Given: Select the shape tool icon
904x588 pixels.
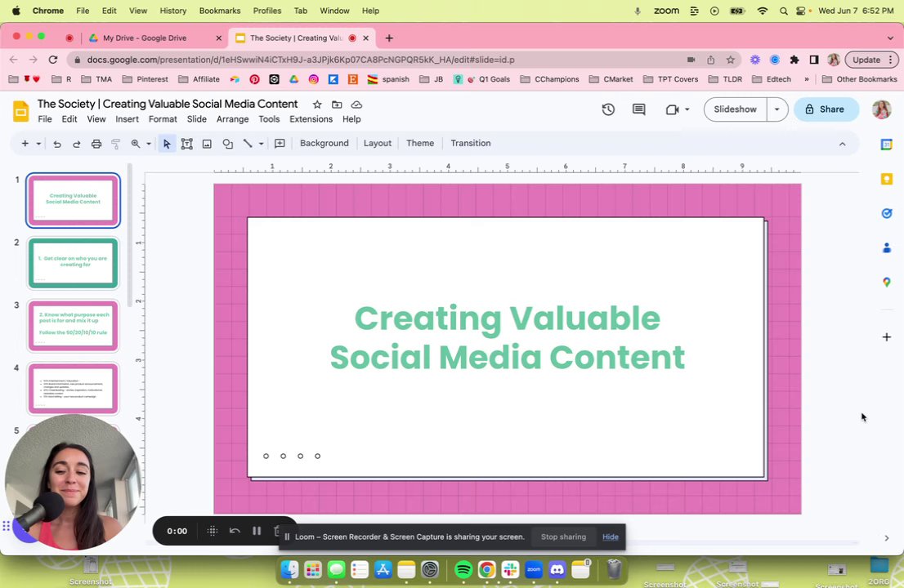Looking at the screenshot, I should click(x=227, y=144).
